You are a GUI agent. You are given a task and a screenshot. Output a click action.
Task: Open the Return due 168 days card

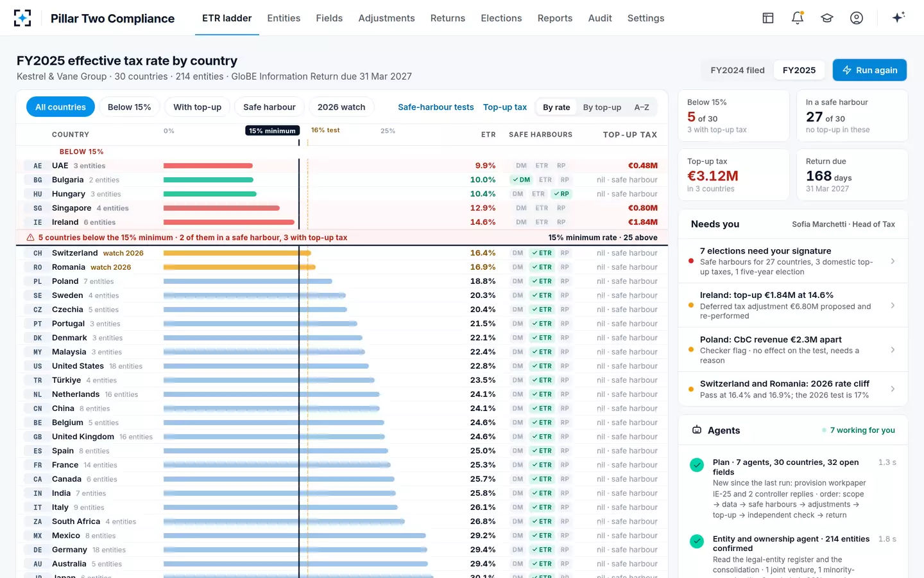click(x=852, y=175)
